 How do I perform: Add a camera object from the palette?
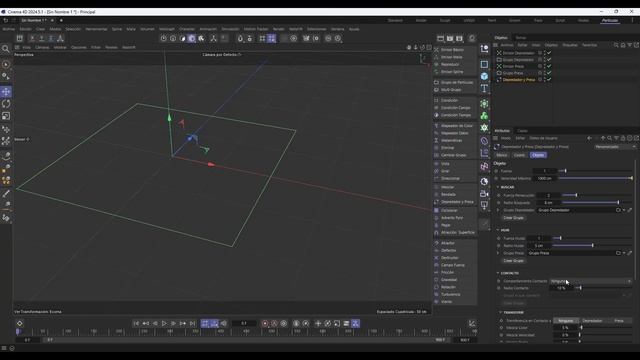[484, 193]
